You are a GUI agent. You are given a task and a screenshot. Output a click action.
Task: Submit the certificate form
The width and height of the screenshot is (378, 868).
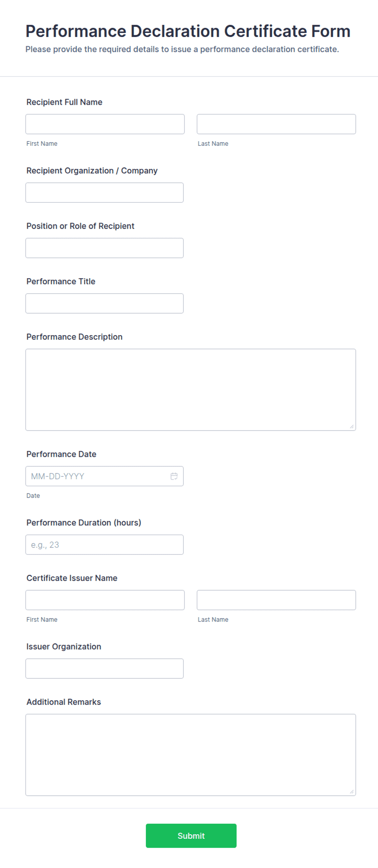[191, 836]
